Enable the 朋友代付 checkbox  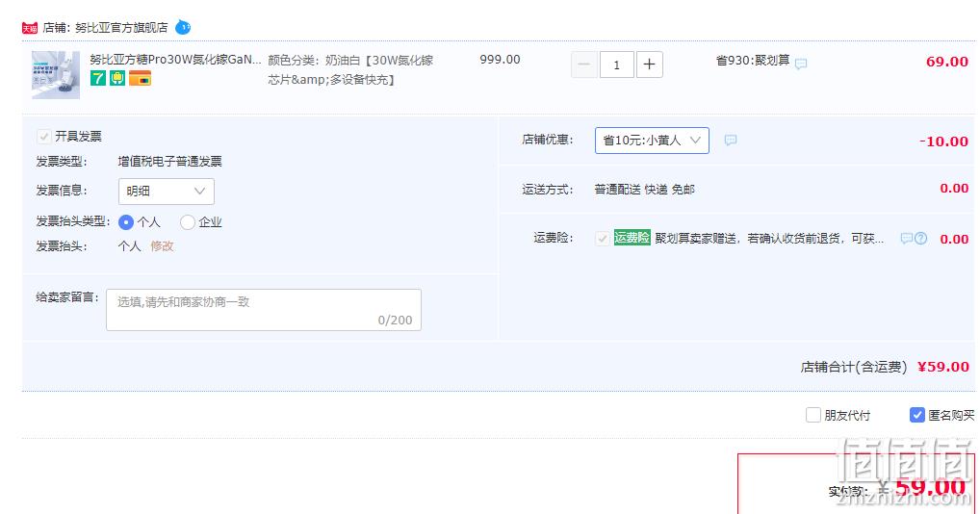813,415
